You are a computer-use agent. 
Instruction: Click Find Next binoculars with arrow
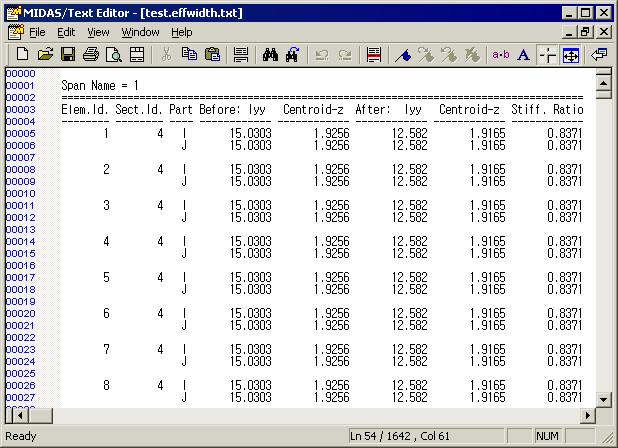(293, 54)
